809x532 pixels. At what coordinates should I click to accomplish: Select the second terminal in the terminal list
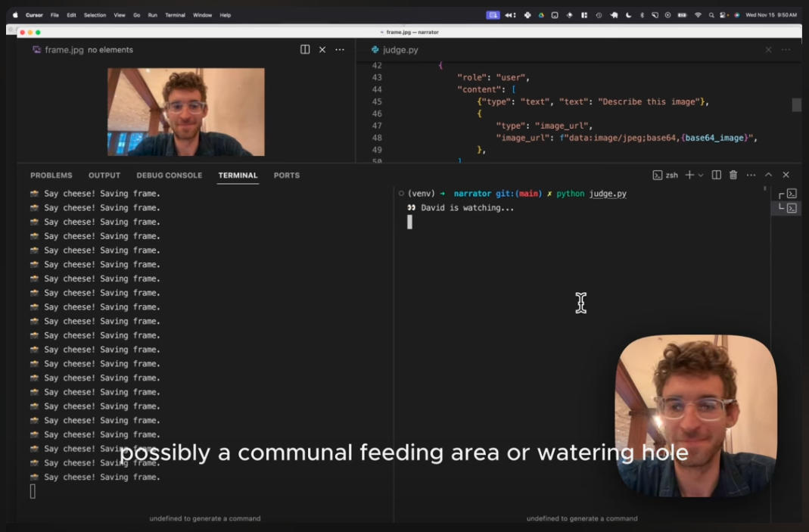tap(791, 208)
